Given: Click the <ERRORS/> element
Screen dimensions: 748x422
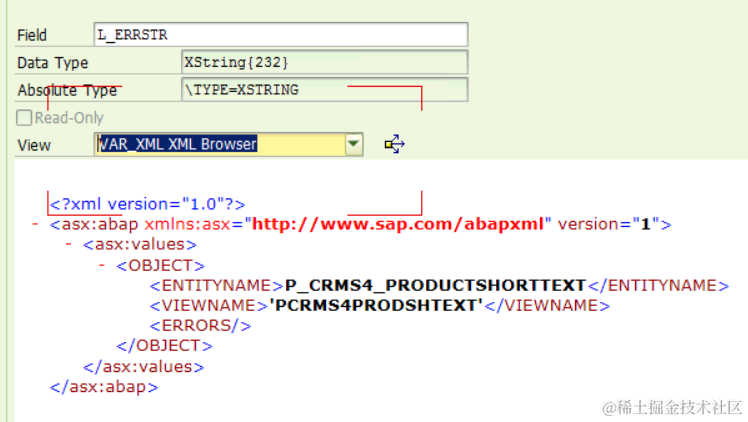Looking at the screenshot, I should click(200, 325).
